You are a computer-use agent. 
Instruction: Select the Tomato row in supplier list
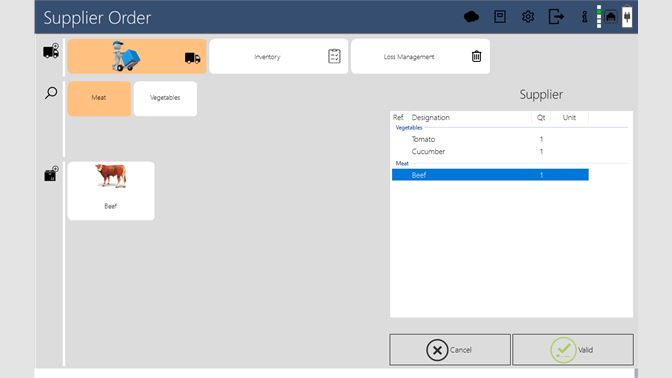point(490,139)
